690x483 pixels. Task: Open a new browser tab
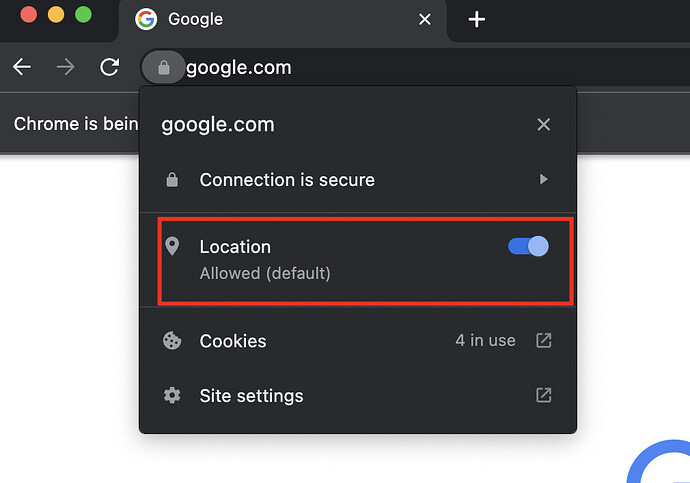[477, 19]
